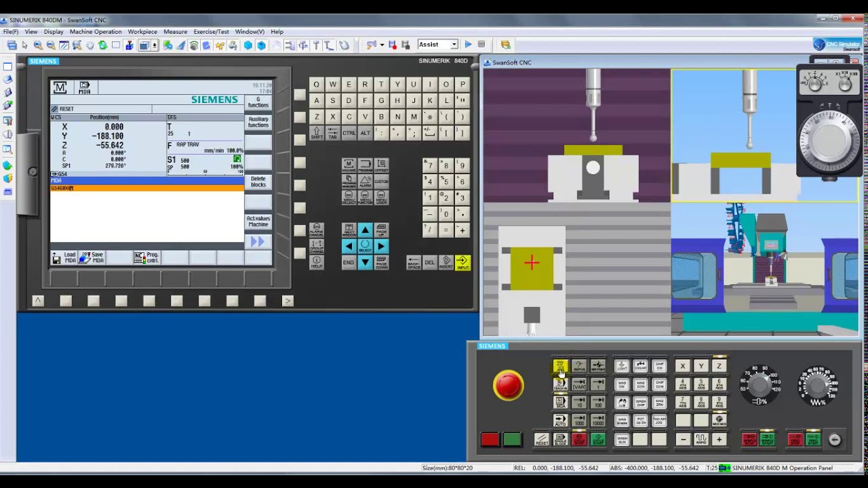Click the blue play simulation icon

click(468, 45)
